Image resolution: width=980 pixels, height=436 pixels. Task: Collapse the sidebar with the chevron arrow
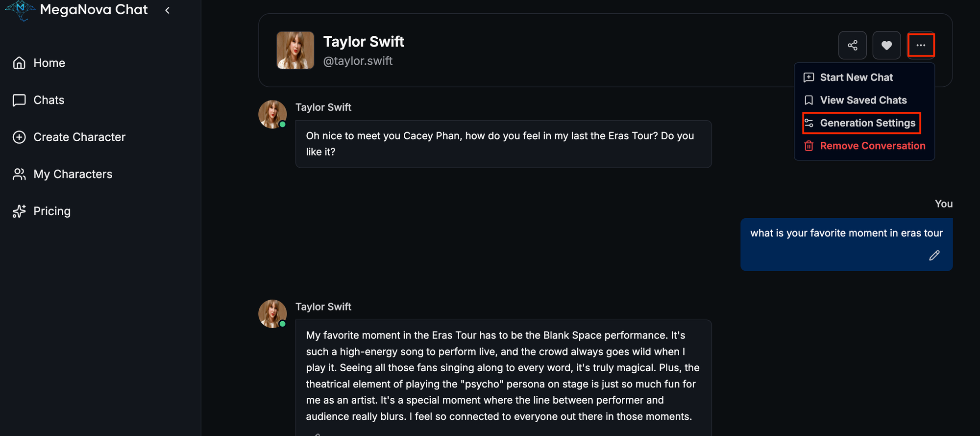168,10
